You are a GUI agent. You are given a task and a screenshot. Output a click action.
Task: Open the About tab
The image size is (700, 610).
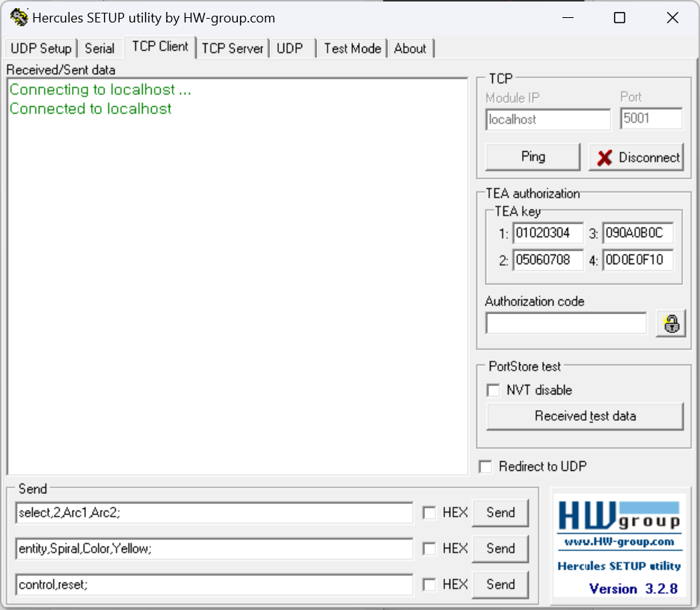pos(410,48)
